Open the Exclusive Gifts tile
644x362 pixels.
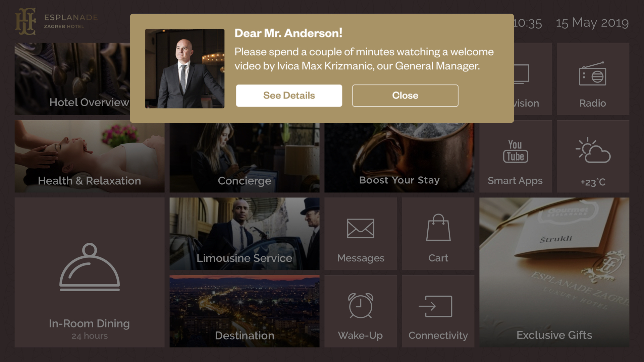(x=554, y=272)
